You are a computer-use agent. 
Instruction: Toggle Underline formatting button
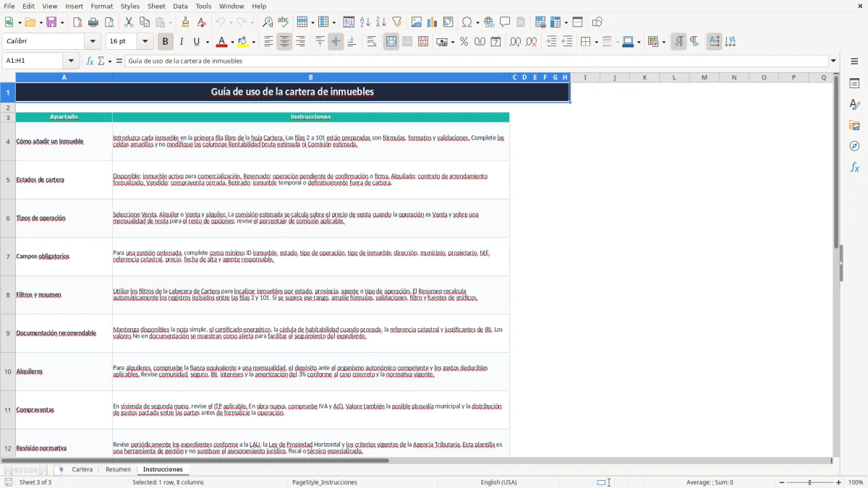pos(196,42)
